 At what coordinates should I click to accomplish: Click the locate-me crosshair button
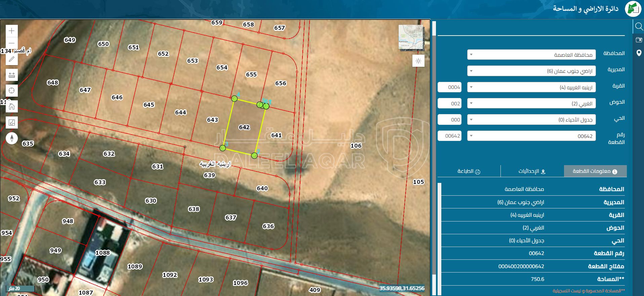point(12,91)
